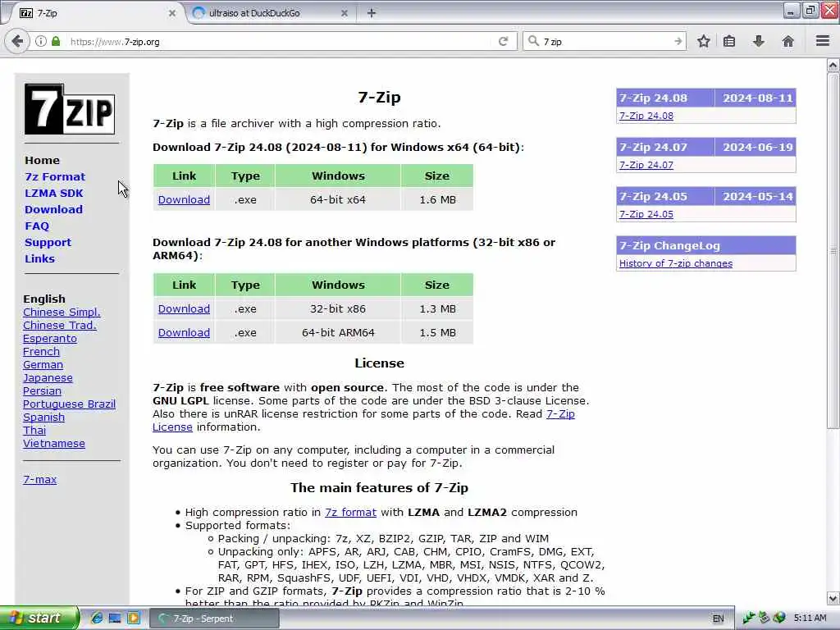Submit search with the go arrow
840x630 pixels.
[678, 41]
